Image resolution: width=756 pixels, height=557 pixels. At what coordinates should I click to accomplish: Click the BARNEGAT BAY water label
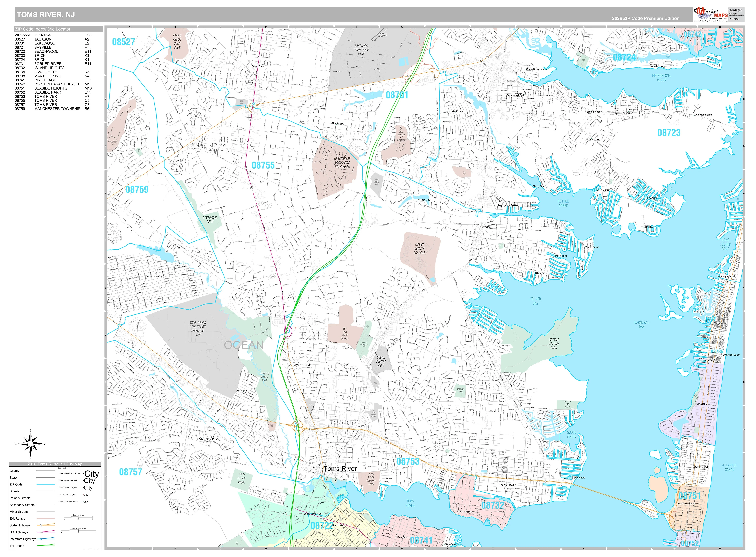[641, 325]
